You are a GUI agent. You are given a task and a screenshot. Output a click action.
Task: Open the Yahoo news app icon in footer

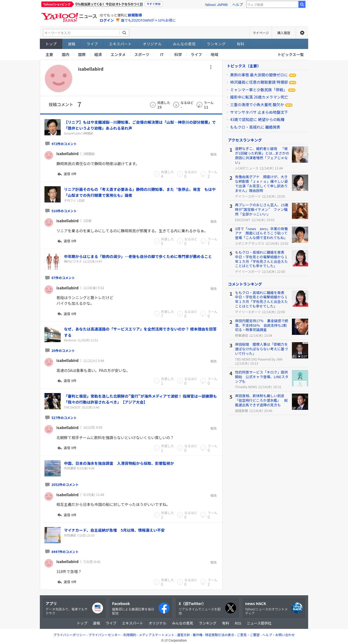coord(98,608)
